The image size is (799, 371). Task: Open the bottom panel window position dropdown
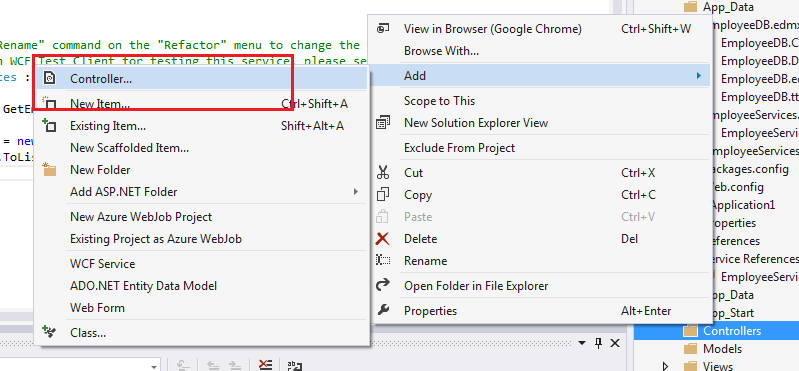pos(582,343)
